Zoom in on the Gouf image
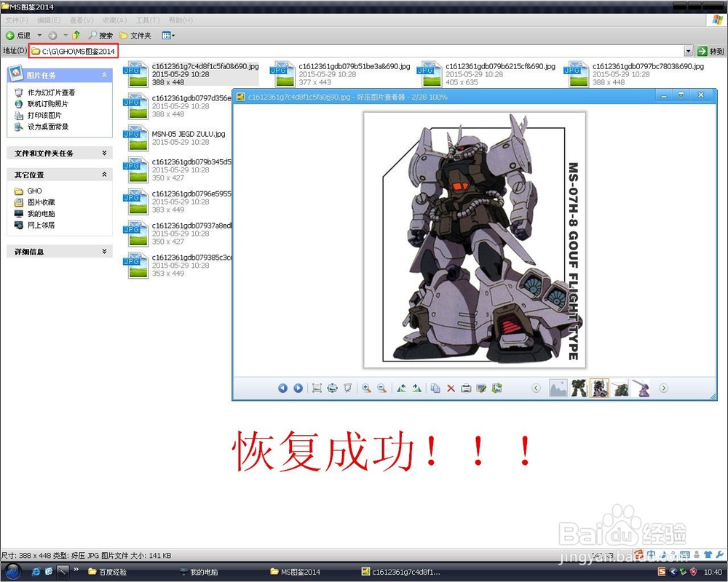 click(366, 388)
